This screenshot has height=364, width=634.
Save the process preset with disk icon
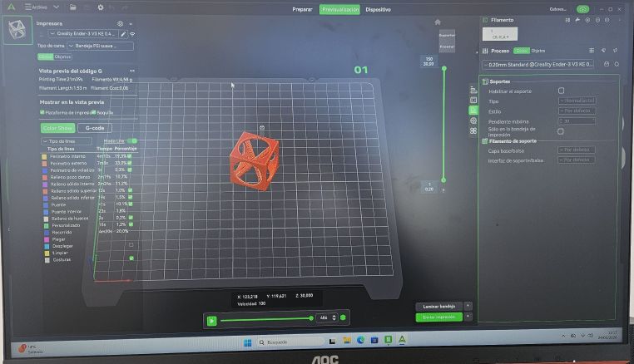point(607,64)
